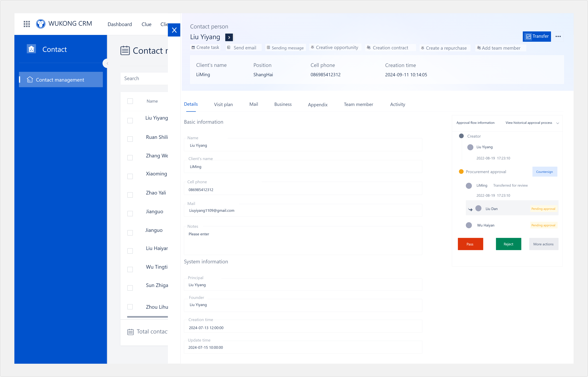Screen dimensions: 588x377
Task: Open the Business tab
Action: pos(283,104)
